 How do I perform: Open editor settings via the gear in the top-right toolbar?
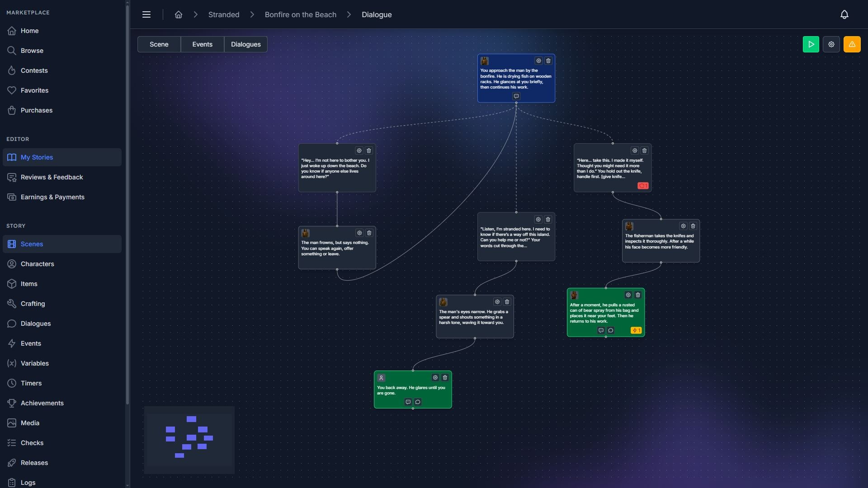point(832,44)
